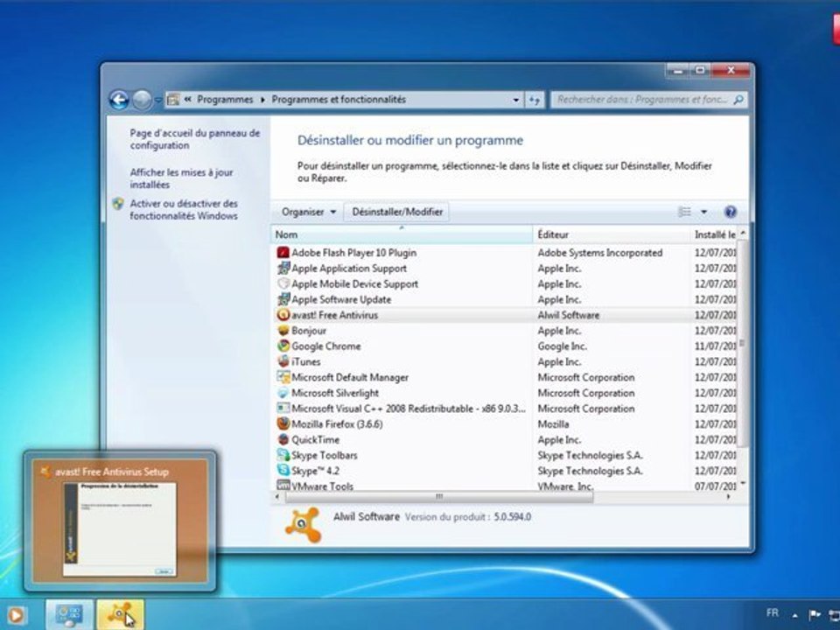Click Microsoft Silverlight name in list
This screenshot has width=840, height=630.
coord(335,393)
